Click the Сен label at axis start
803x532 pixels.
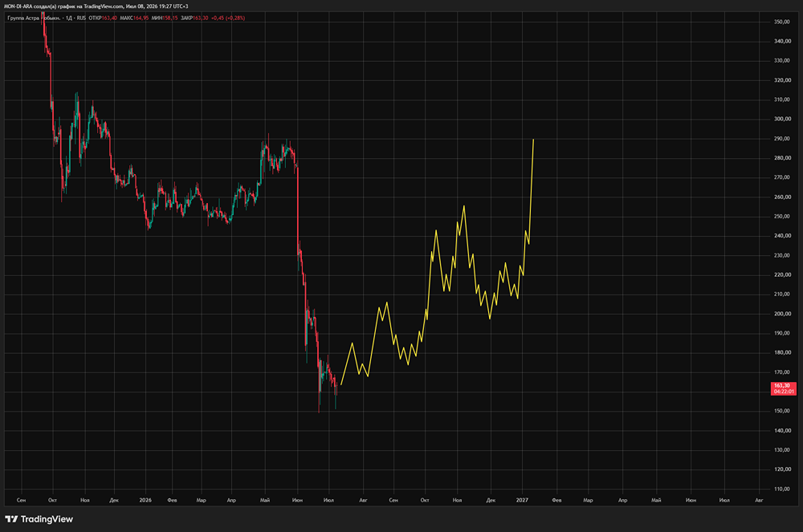[21, 500]
